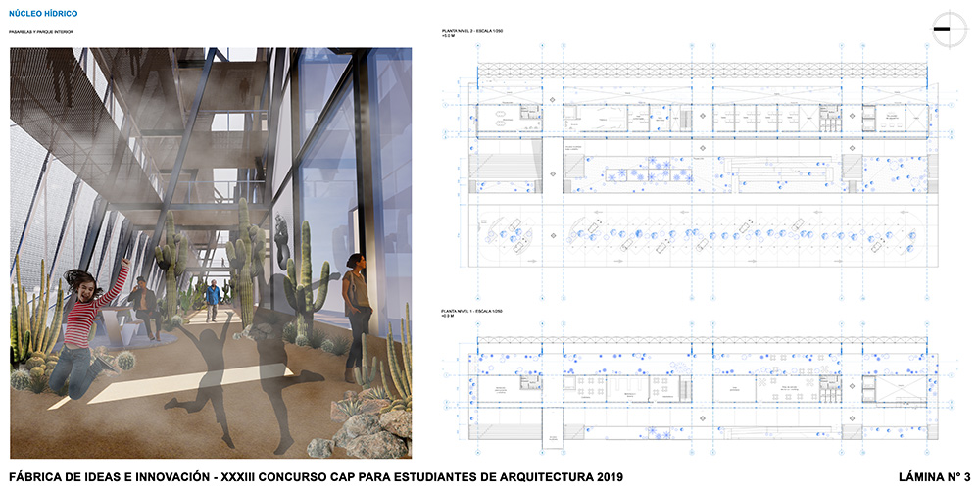Click the seated person behind the jumping girl

pyautogui.click(x=144, y=306)
